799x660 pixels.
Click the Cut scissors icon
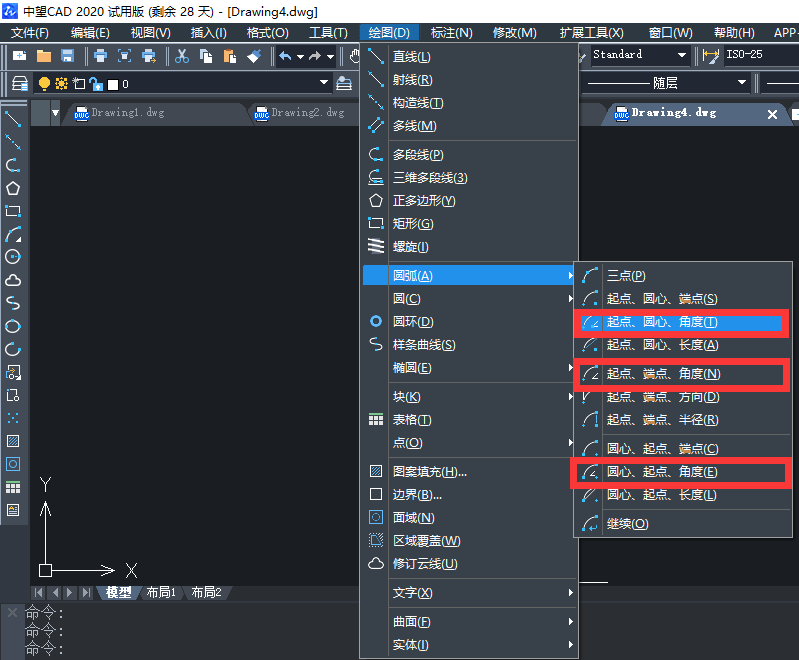coord(181,55)
